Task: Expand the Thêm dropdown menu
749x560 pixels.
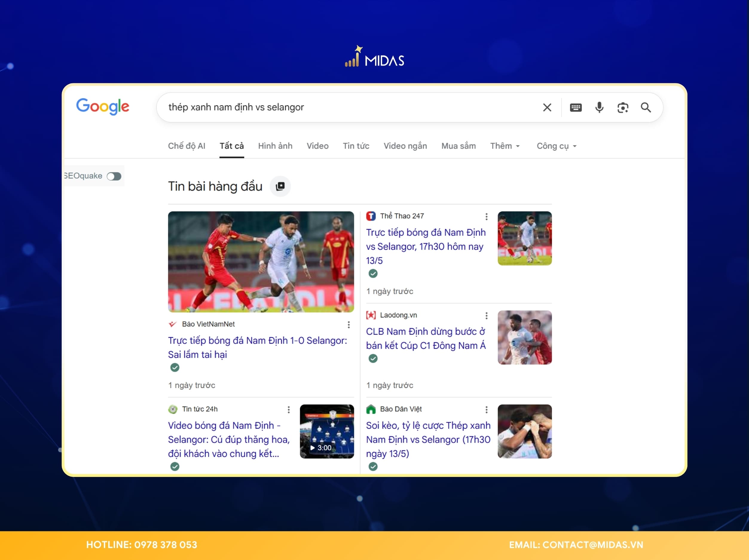Action: point(505,146)
